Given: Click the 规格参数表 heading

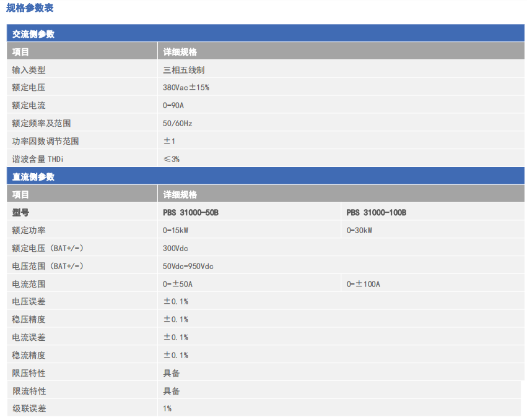Looking at the screenshot, I should (30, 7).
